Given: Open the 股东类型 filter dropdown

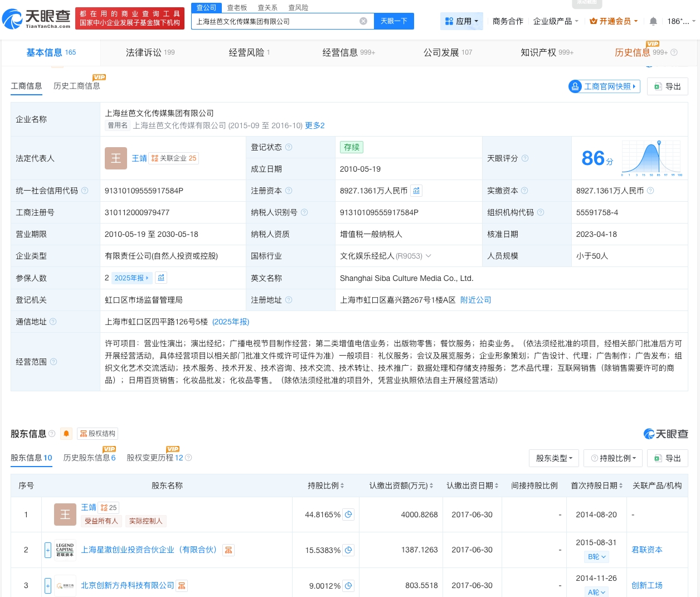Looking at the screenshot, I should [554, 458].
